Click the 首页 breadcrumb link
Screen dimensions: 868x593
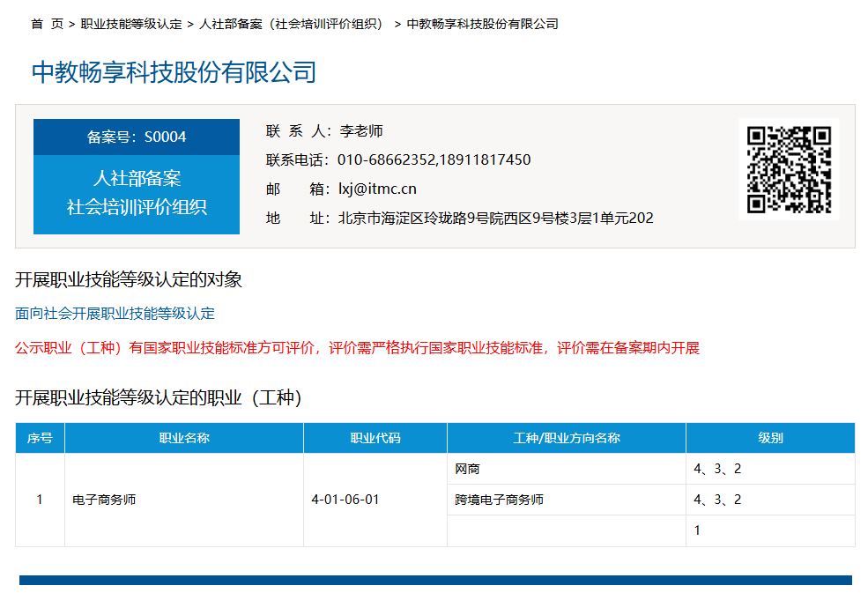tap(47, 24)
